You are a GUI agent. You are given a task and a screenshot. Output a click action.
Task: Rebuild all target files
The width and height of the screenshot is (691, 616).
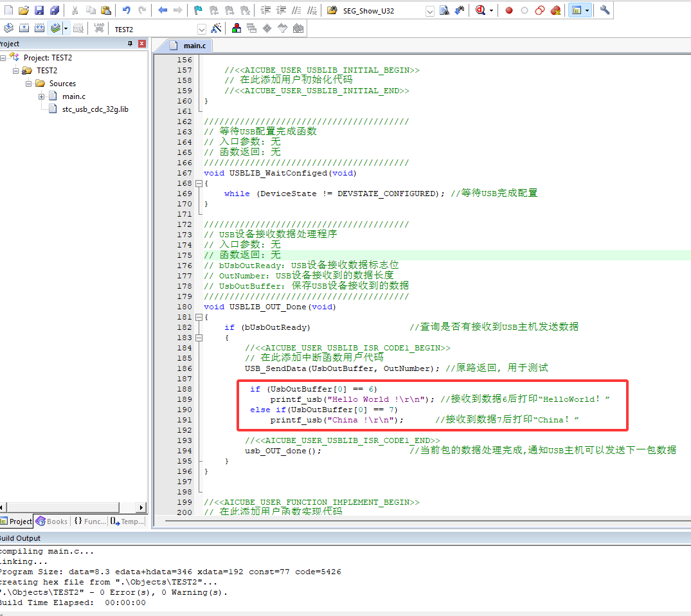tap(40, 29)
